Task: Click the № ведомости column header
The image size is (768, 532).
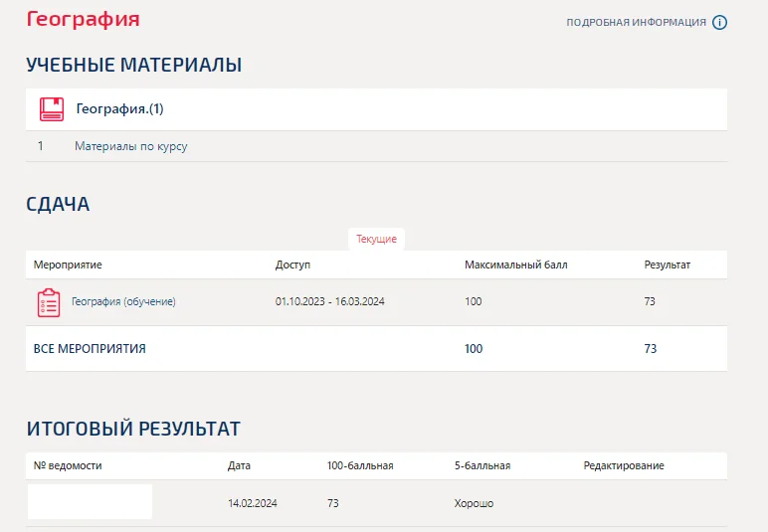Action: click(x=68, y=465)
